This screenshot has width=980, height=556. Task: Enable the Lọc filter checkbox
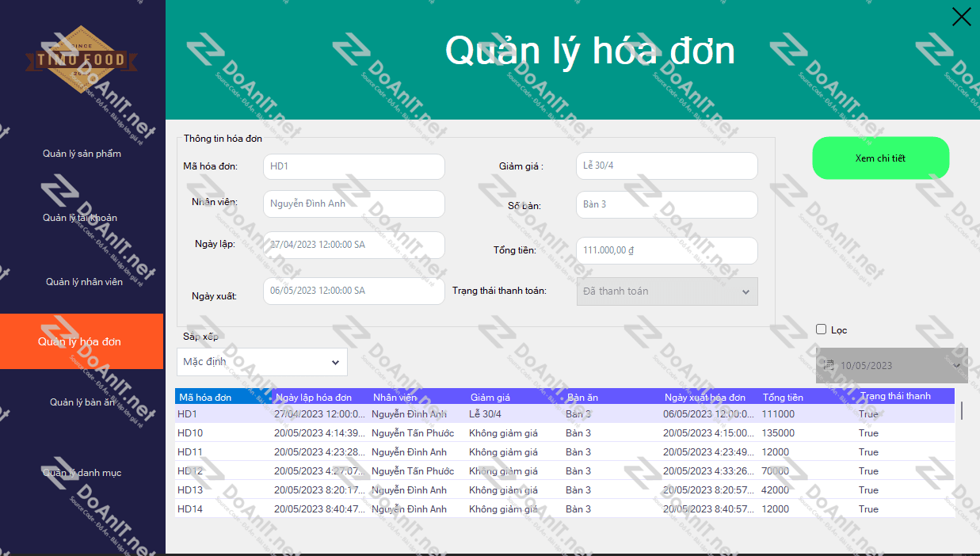[822, 329]
